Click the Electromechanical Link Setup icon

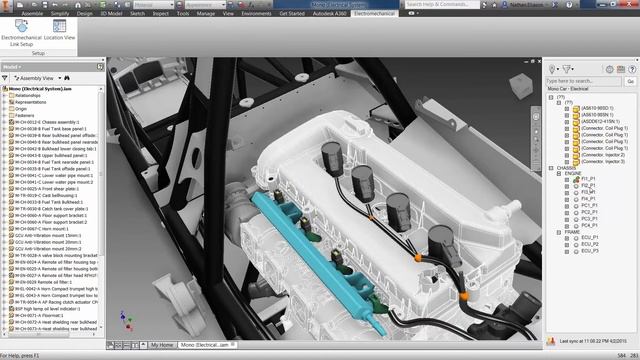[21, 26]
